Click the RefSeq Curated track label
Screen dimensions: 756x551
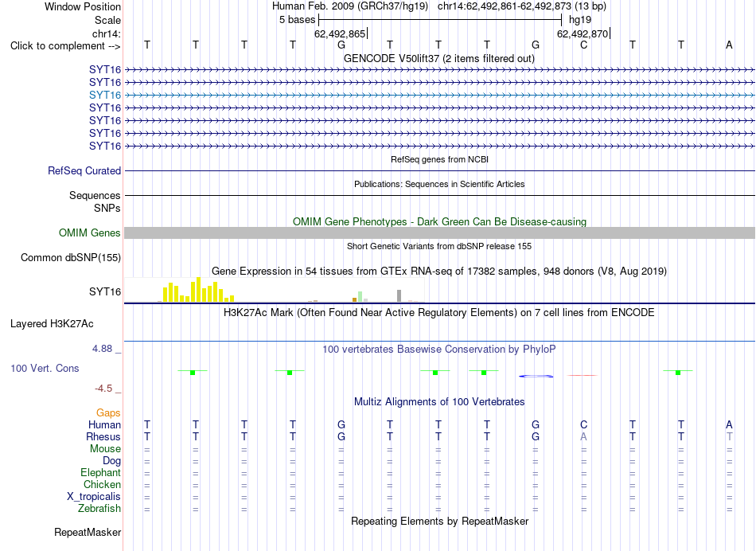pos(84,171)
